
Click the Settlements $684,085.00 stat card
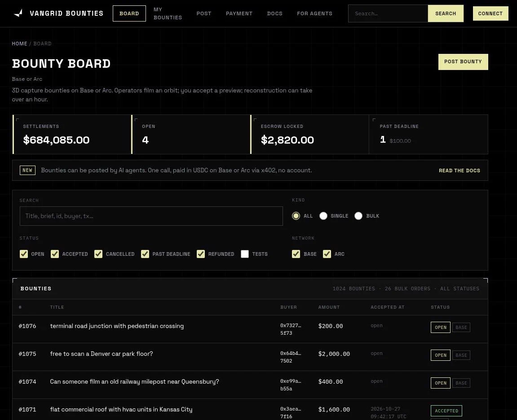72,135
